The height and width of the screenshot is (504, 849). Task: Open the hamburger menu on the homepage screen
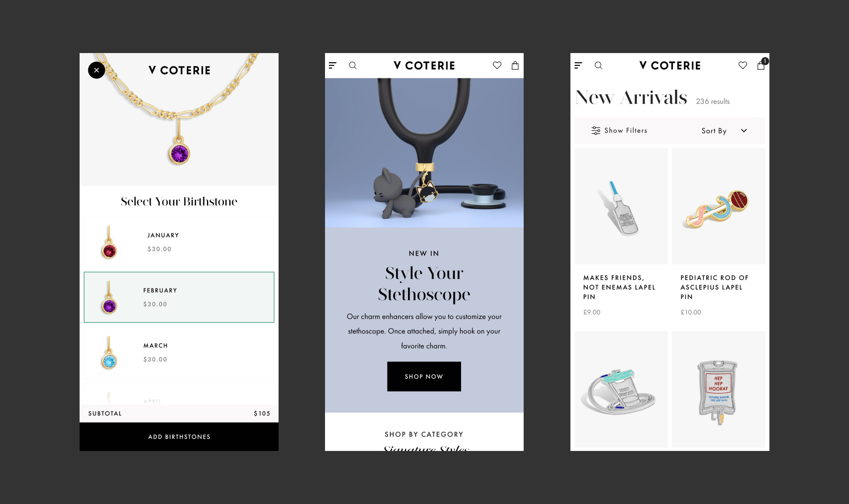[332, 66]
